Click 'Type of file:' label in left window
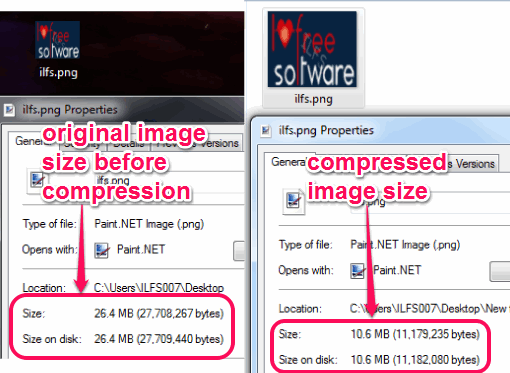 [49, 224]
